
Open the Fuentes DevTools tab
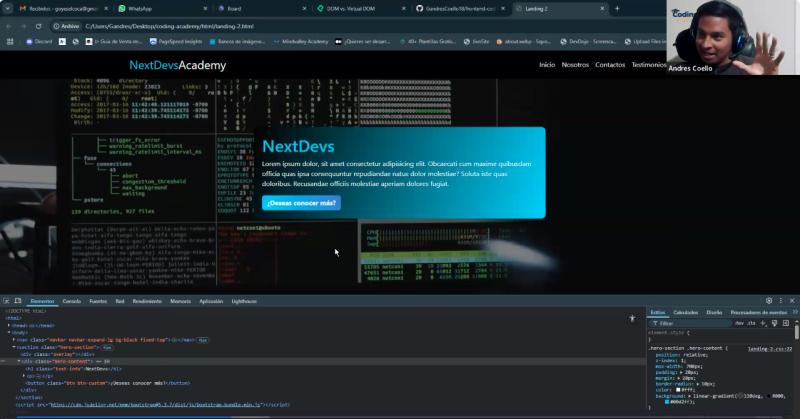coord(98,301)
